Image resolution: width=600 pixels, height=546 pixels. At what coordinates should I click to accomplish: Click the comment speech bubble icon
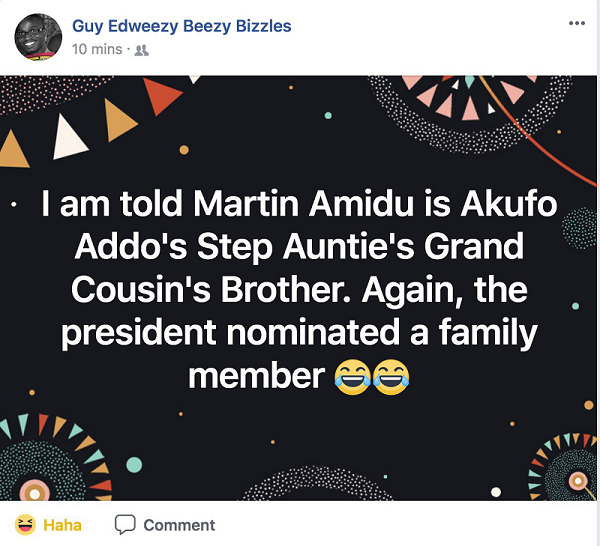[x=125, y=524]
